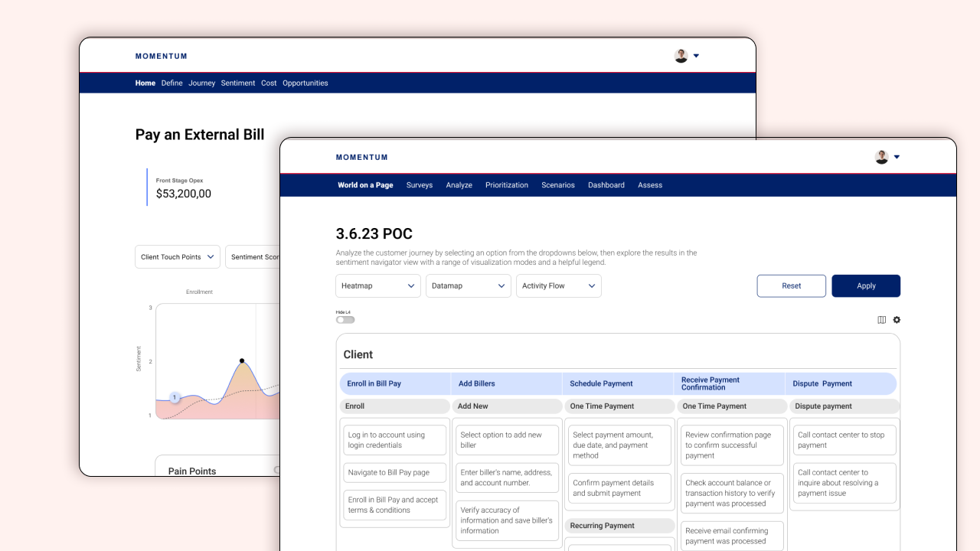Screen dimensions: 980x551
Task: Select the Receive Payment Confirmation stage header
Action: coord(730,383)
